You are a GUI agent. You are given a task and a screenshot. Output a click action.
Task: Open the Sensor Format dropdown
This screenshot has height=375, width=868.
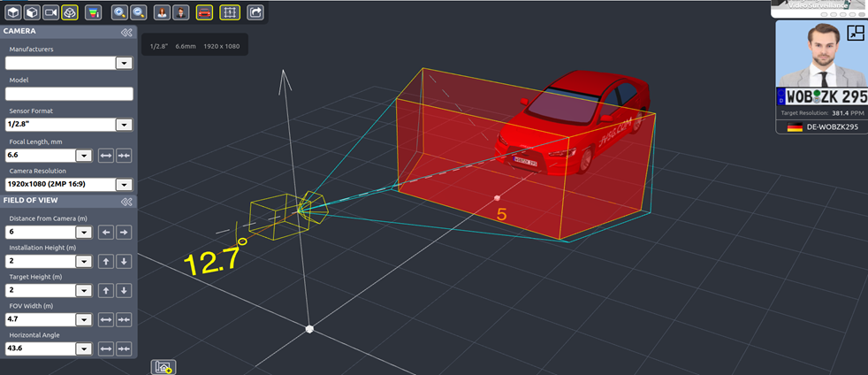(124, 125)
